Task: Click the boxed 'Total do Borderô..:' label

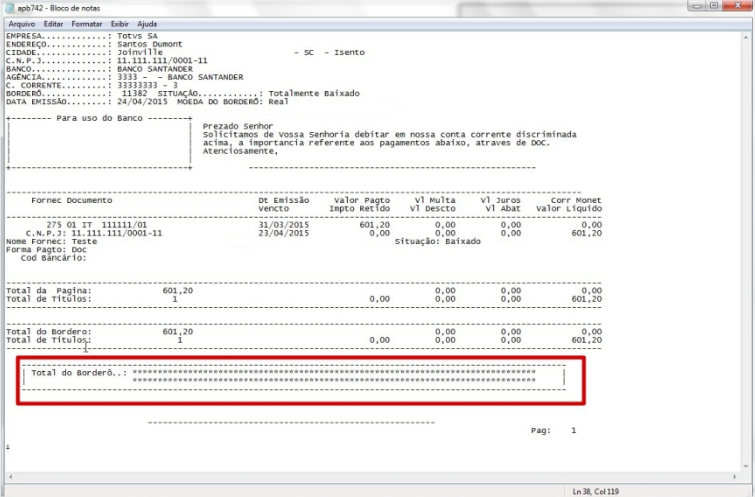Action: click(79, 373)
